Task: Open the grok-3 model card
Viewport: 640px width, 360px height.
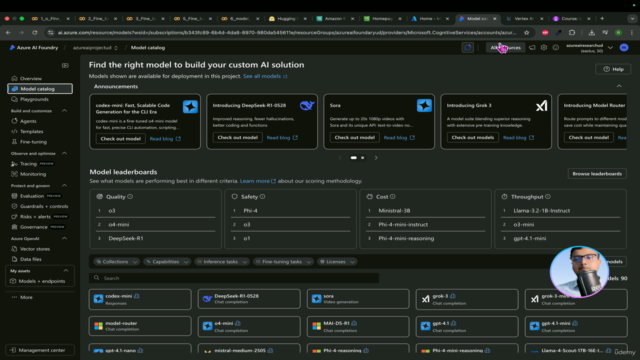Action: point(467,299)
